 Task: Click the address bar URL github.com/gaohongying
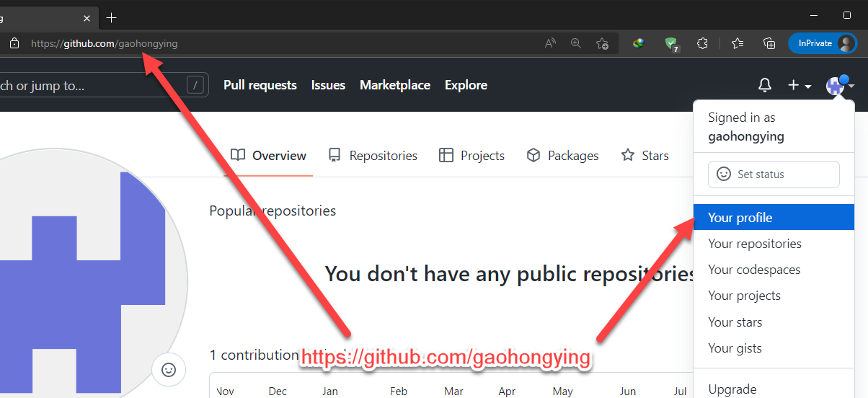pos(104,43)
